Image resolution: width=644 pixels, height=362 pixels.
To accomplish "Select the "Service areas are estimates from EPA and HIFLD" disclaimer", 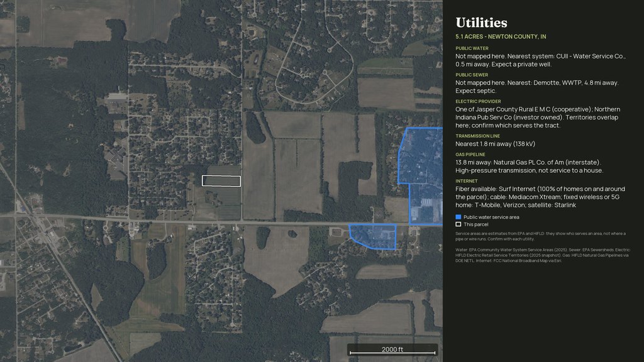I will (x=540, y=236).
